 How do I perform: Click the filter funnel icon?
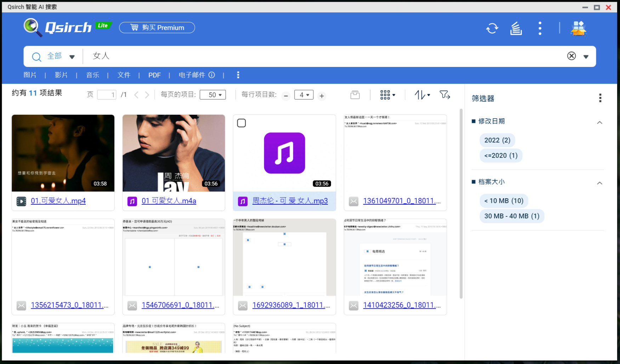click(x=445, y=95)
